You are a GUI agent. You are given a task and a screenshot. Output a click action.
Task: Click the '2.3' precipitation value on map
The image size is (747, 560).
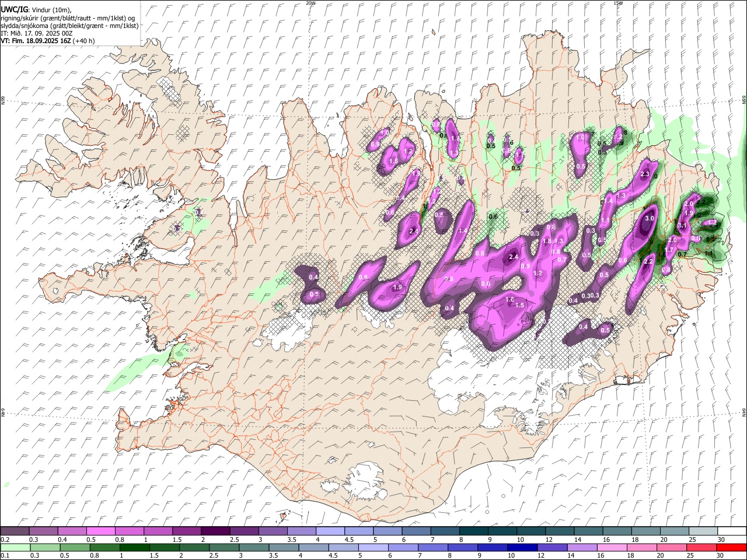[645, 174]
